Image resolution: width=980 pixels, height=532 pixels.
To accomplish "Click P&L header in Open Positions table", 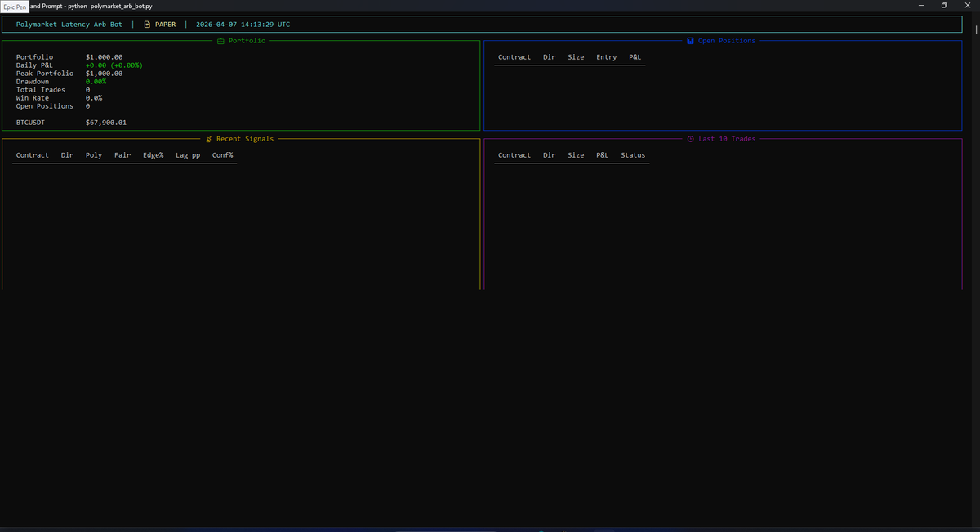I will [x=635, y=57].
